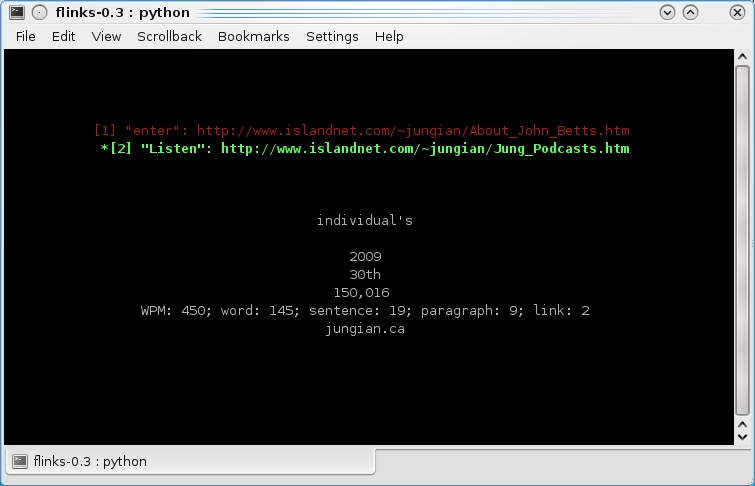
Task: Open the File menu
Action: (x=25, y=36)
